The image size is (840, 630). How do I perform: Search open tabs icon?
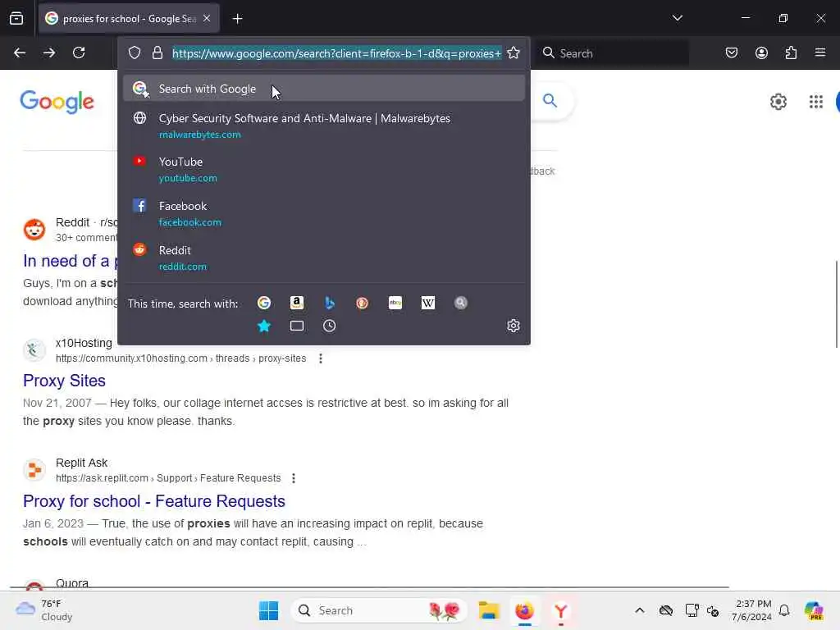tap(297, 326)
